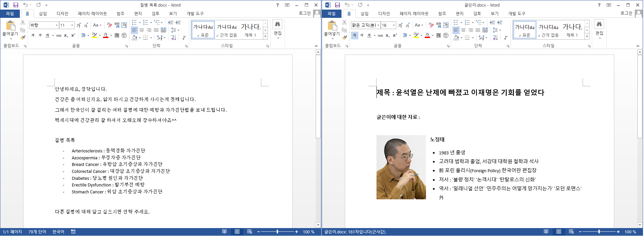Expand styles gallery in left window
Viewport: 644px width, 236px height.
[265, 37]
